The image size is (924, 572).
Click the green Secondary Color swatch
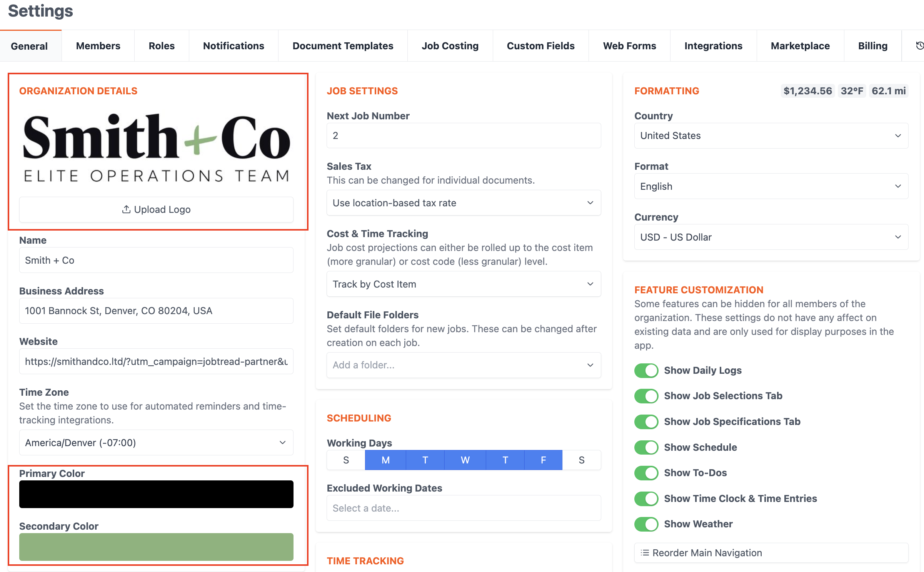tap(156, 547)
